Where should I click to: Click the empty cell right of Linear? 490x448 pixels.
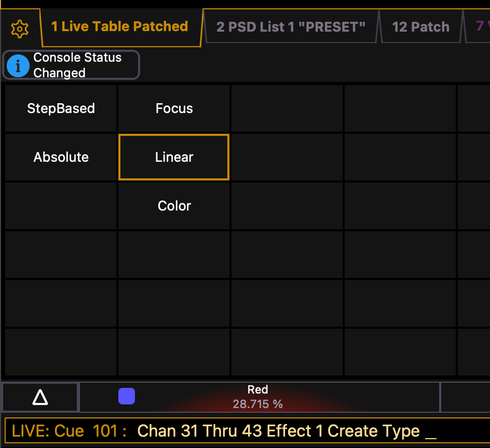pyautogui.click(x=287, y=157)
